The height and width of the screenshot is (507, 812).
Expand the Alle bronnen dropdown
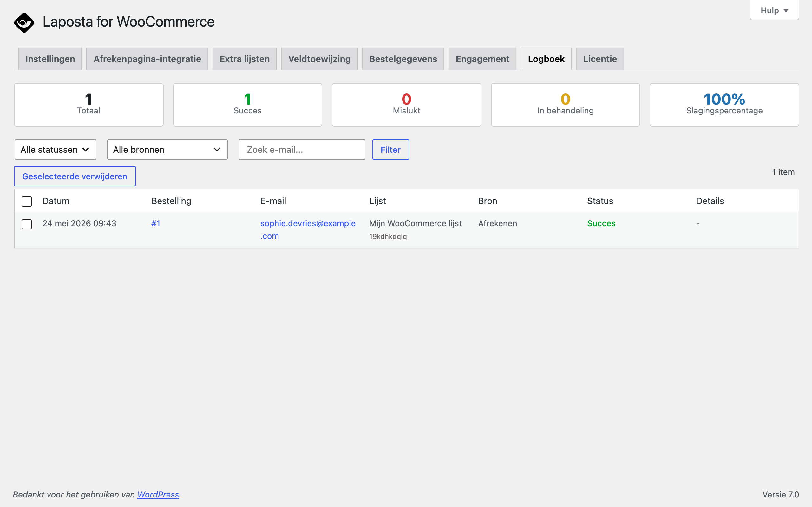pyautogui.click(x=167, y=150)
